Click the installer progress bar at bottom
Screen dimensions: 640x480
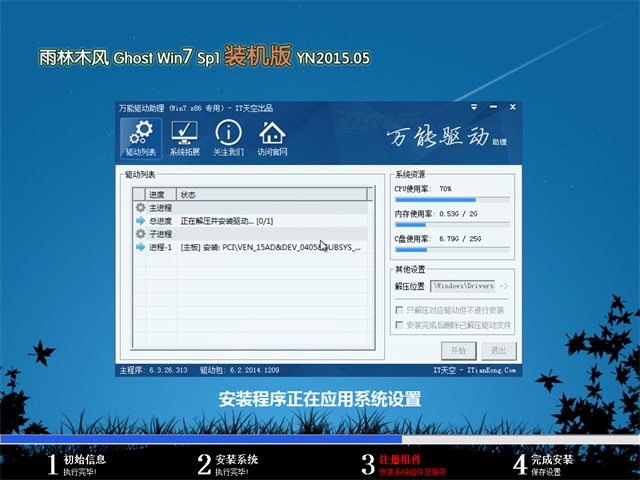[x=320, y=439]
